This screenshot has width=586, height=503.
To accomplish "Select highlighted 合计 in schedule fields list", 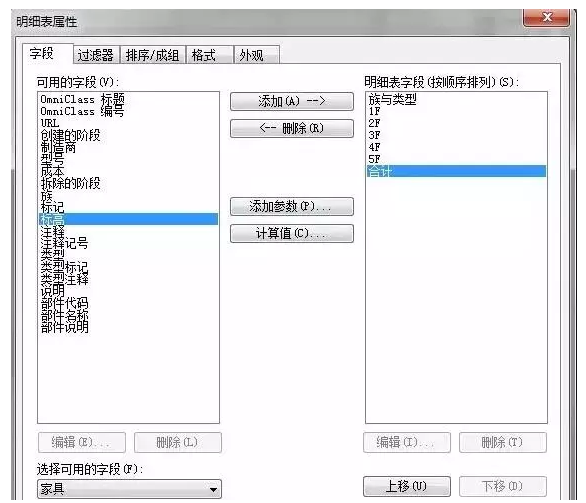I will pos(456,171).
